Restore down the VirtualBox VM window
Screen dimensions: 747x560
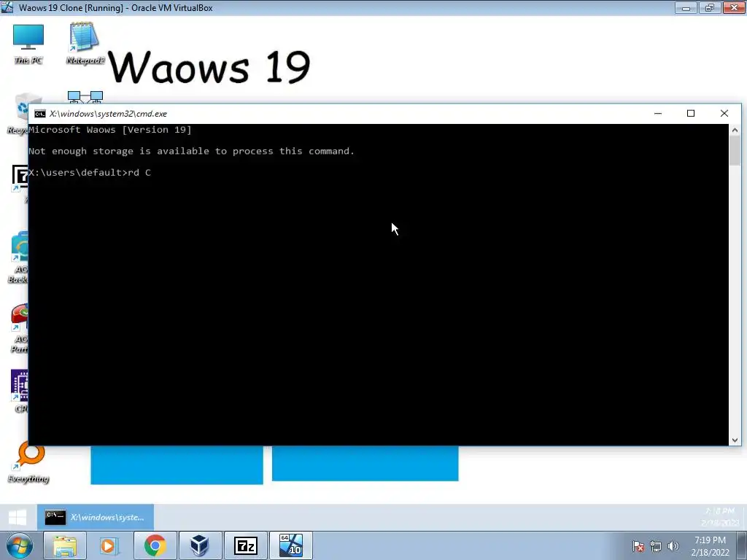tap(710, 8)
